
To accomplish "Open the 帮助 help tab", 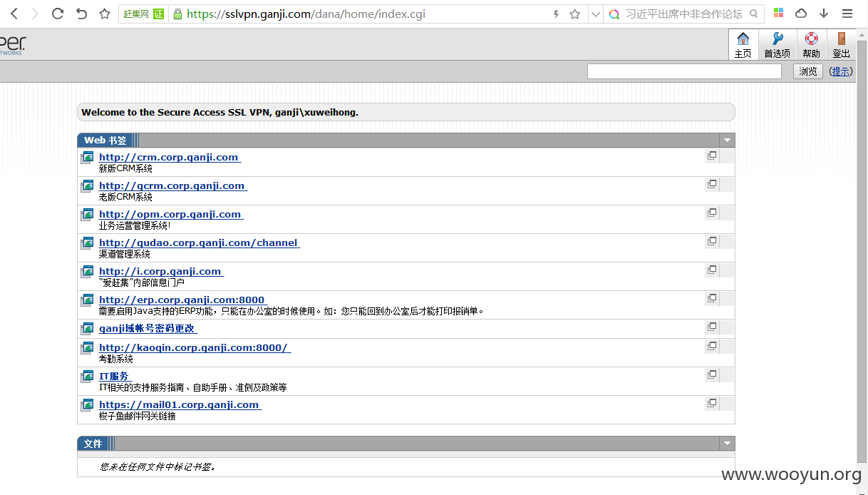I will point(811,44).
